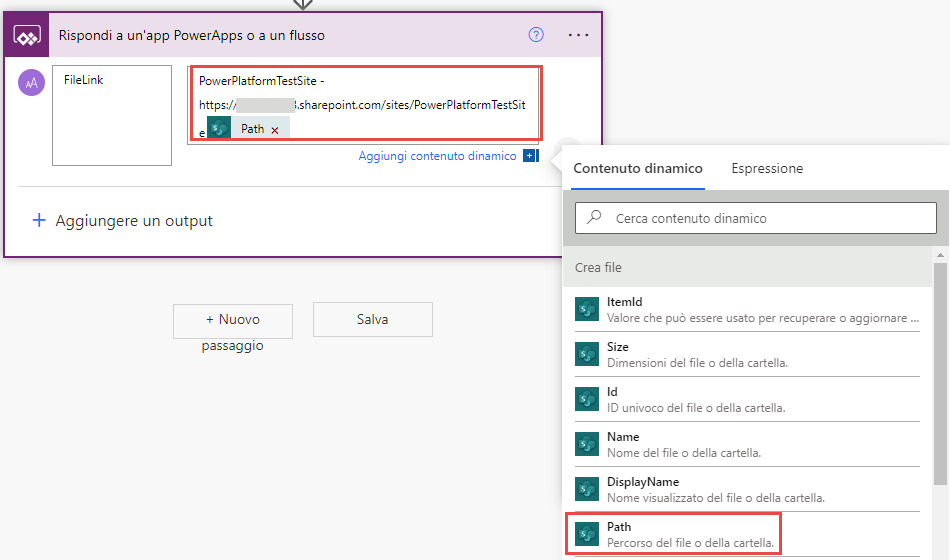Click the Salva button
950x560 pixels.
[373, 319]
